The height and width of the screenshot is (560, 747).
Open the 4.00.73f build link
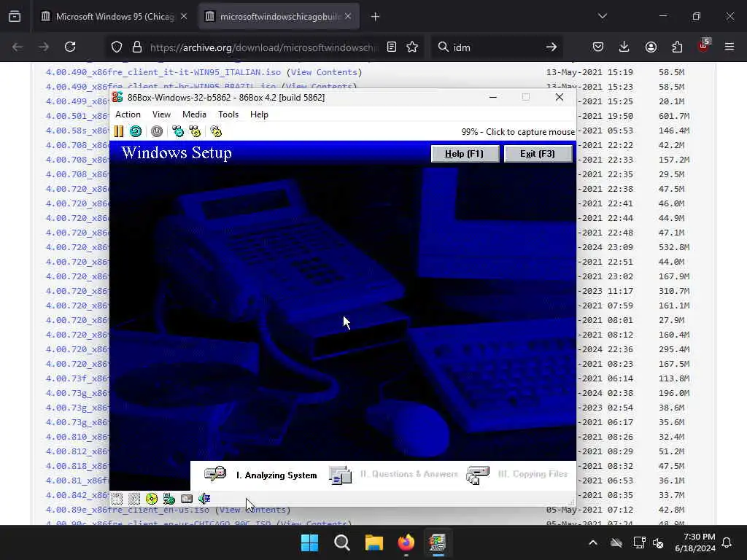point(77,378)
